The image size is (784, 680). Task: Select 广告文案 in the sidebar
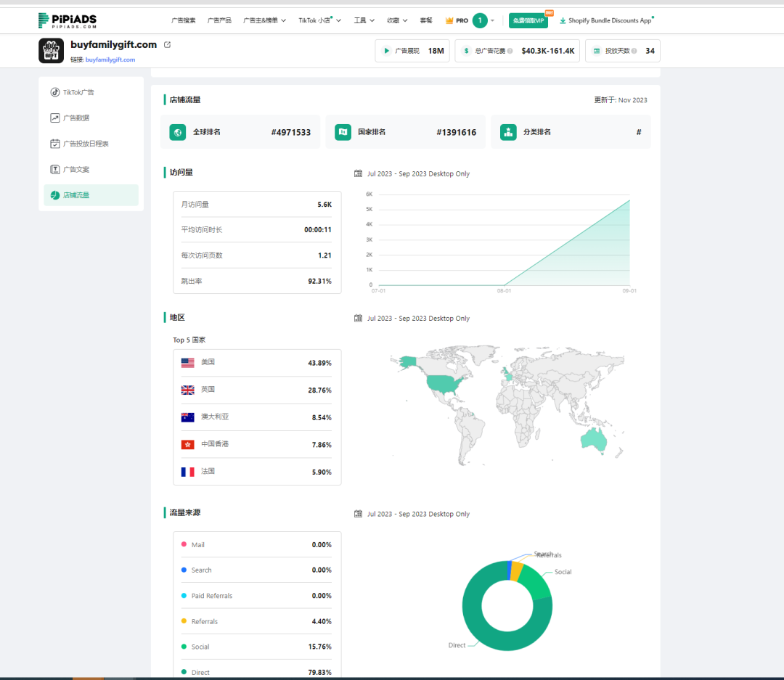[91, 170]
